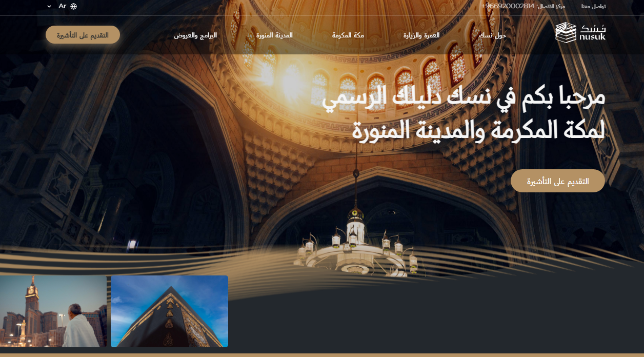Open the clock tower pilgrim thumbnail

pos(53,311)
